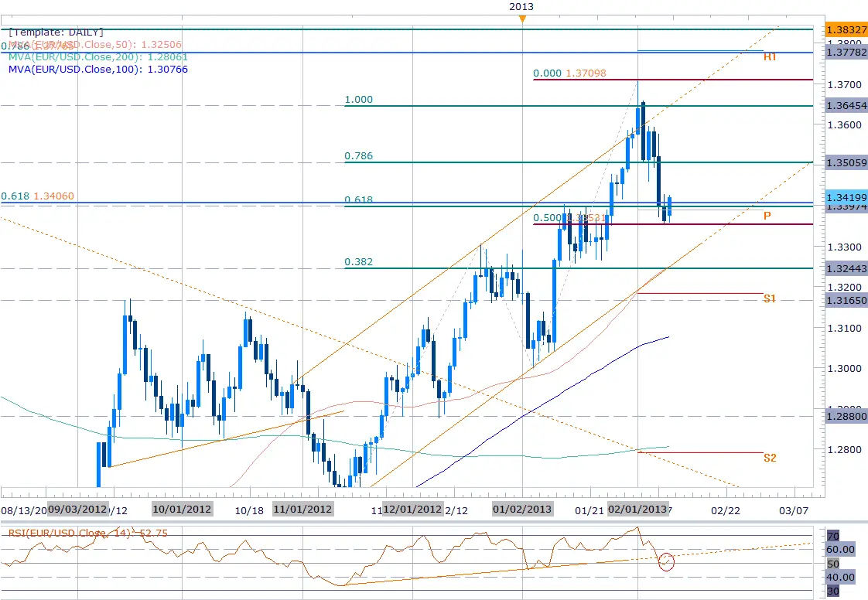The height and width of the screenshot is (600, 868).
Task: Click the 1.28800 price level tag
Action: coord(846,416)
